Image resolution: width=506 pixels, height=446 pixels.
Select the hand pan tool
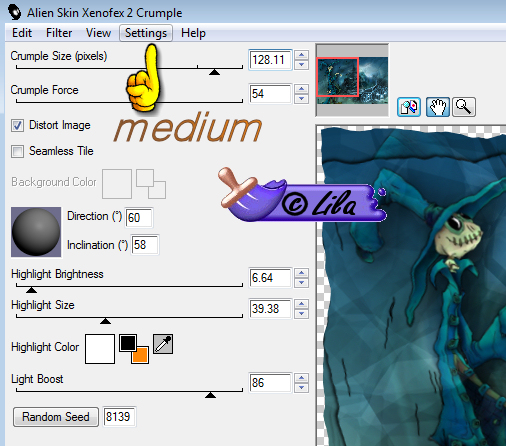pyautogui.click(x=438, y=107)
